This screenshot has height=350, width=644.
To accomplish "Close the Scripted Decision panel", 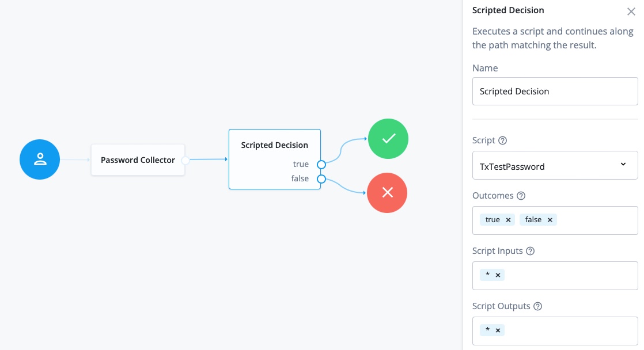I will (631, 12).
